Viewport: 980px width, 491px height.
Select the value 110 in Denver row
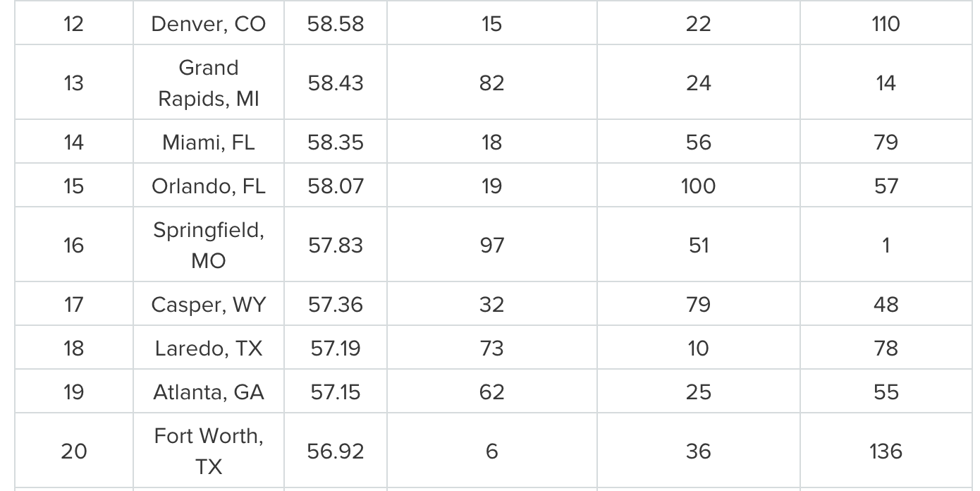click(886, 24)
